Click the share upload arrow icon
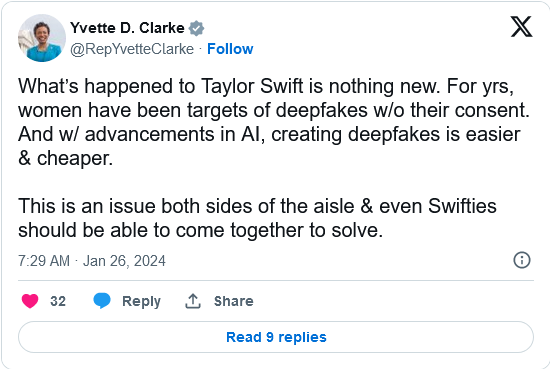This screenshot has height=369, width=550. [193, 301]
